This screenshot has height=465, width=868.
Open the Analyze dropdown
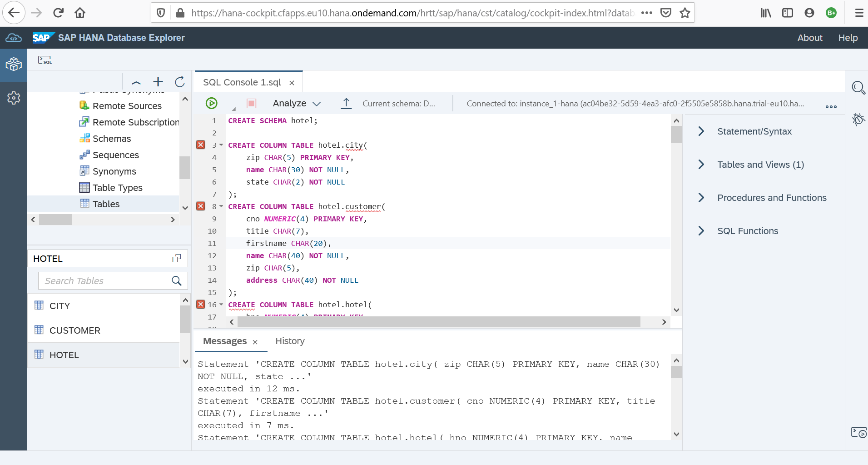(297, 103)
